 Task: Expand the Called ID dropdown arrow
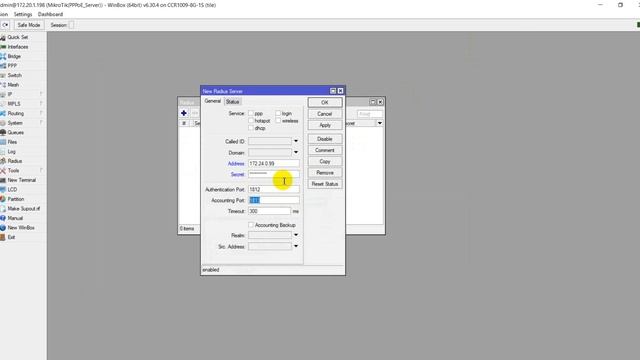click(296, 141)
